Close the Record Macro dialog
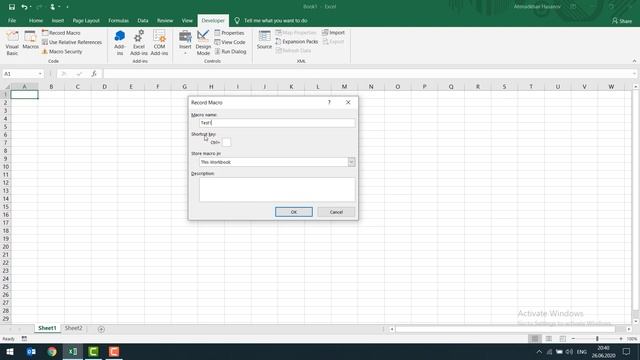Image resolution: width=640 pixels, height=360 pixels. click(x=348, y=102)
